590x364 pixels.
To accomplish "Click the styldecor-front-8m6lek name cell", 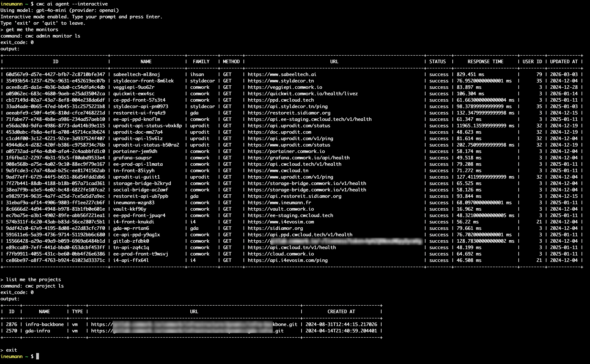I will (x=143, y=81).
